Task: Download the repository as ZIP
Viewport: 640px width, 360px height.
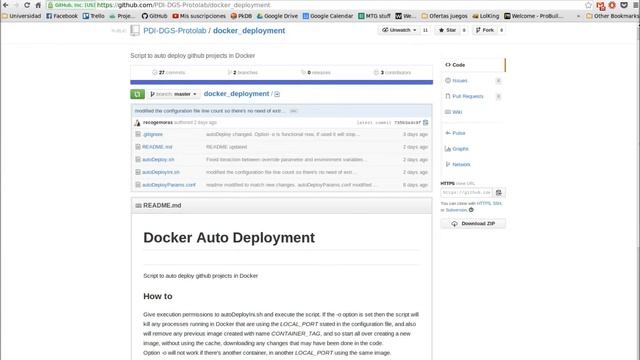Action: [473, 224]
